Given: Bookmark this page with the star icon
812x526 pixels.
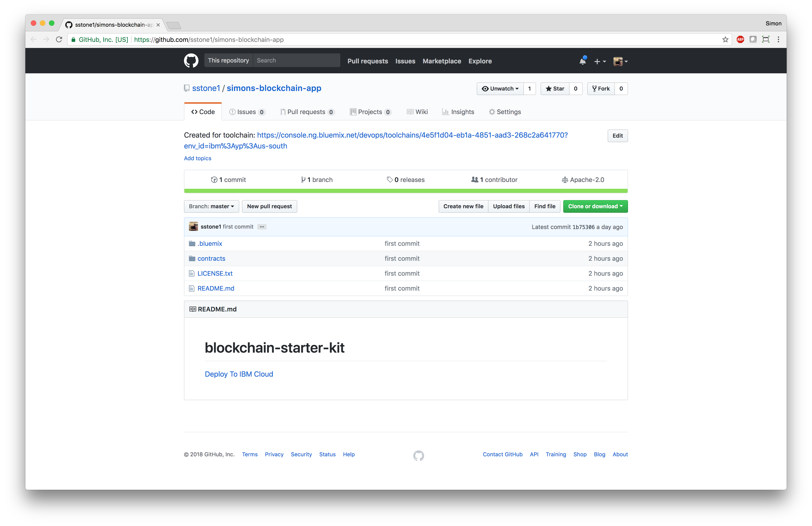Looking at the screenshot, I should point(725,40).
